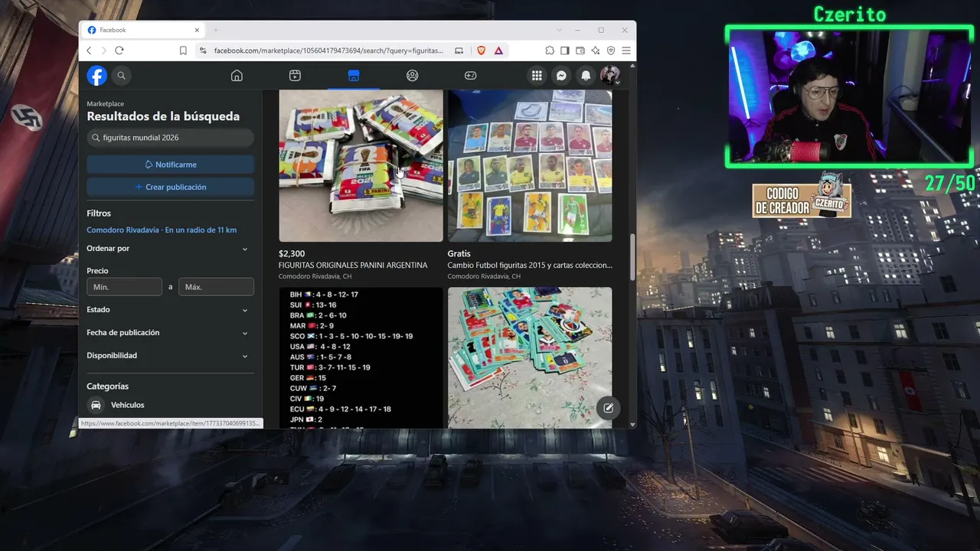980x551 pixels.
Task: Click the Brave Shields lion icon
Action: pyautogui.click(x=481, y=51)
